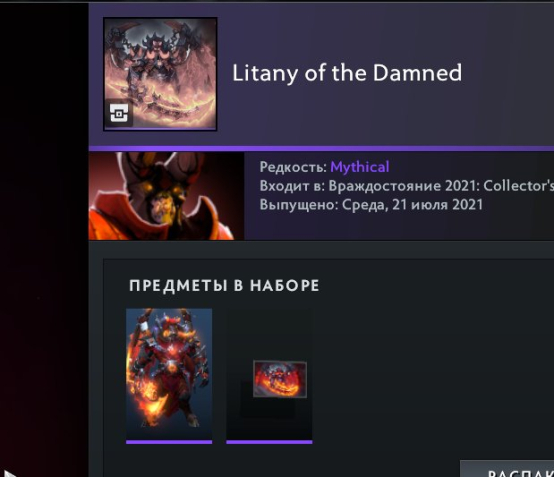Open the Враждостояние 2021: Collector's link
The width and height of the screenshot is (554, 477).
pos(441,186)
